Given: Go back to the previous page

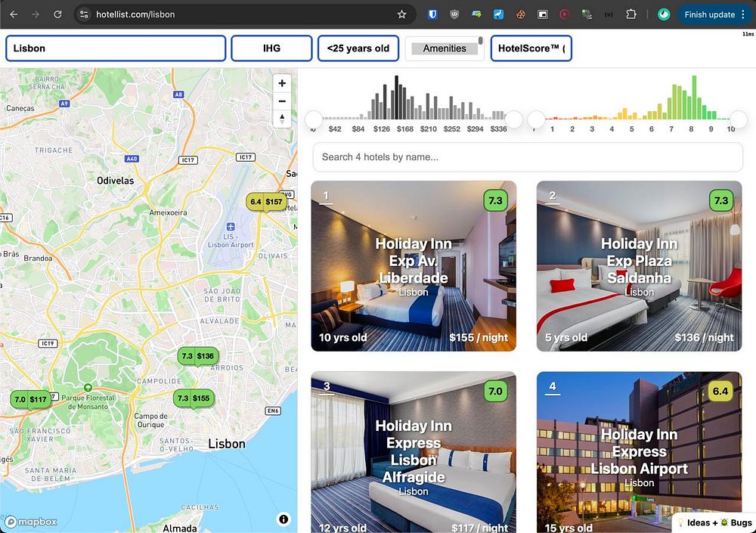Looking at the screenshot, I should coord(14,14).
